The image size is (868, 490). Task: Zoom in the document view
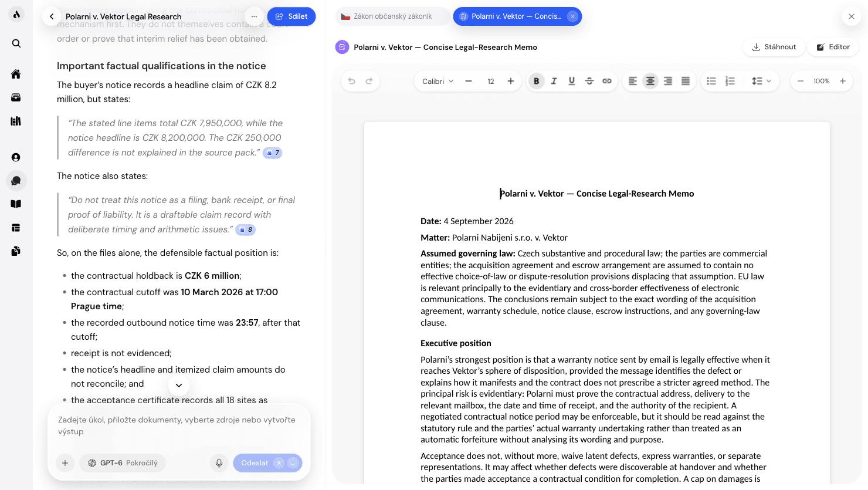tap(843, 81)
